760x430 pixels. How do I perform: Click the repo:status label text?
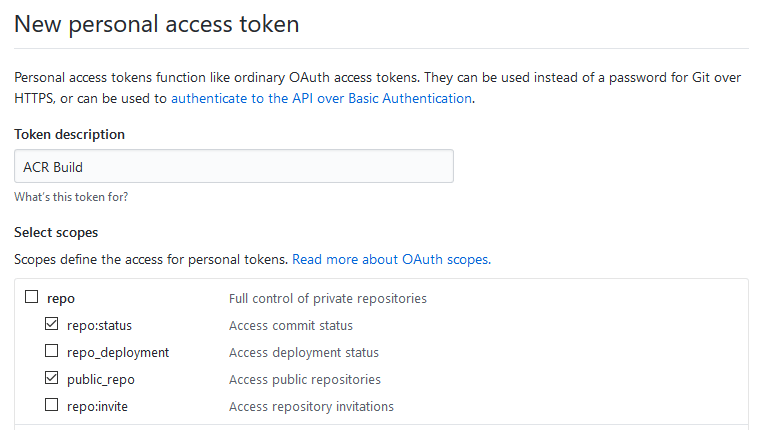click(x=99, y=325)
